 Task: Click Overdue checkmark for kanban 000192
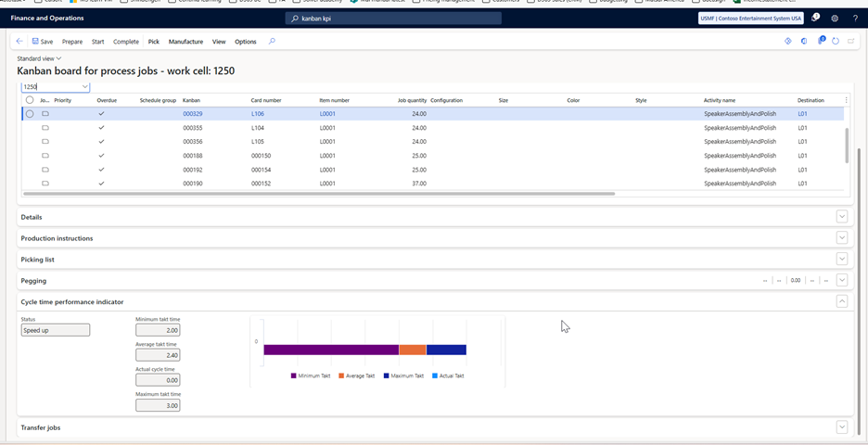101,170
